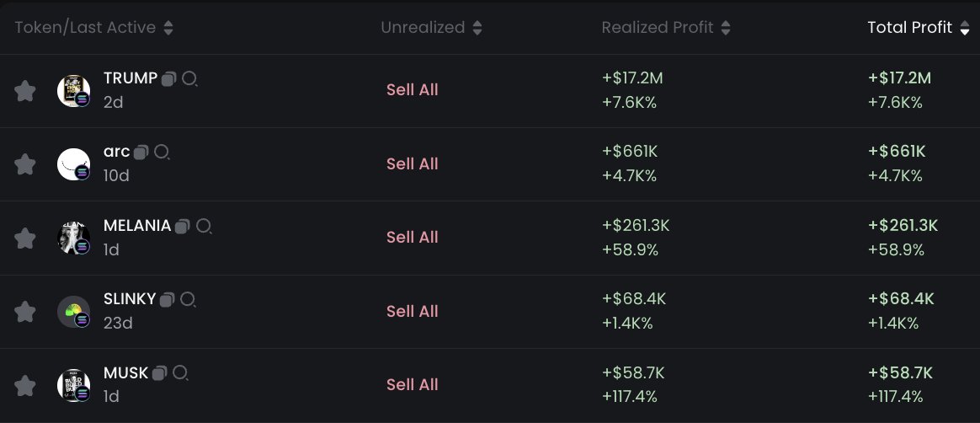The height and width of the screenshot is (423, 980).
Task: Copy the arc token address
Action: tap(141, 153)
